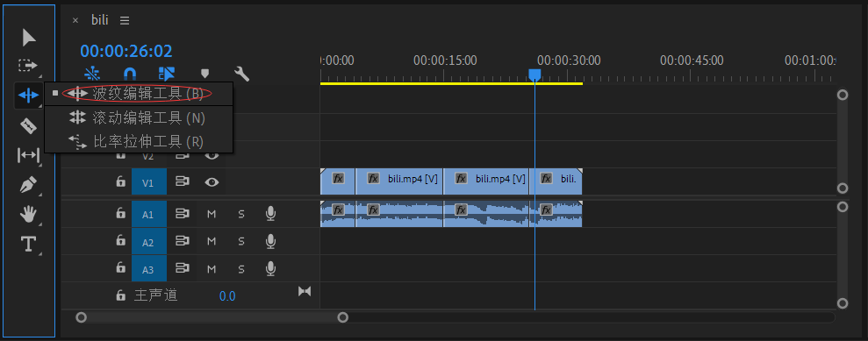Select the Selection arrow tool

coord(29,38)
